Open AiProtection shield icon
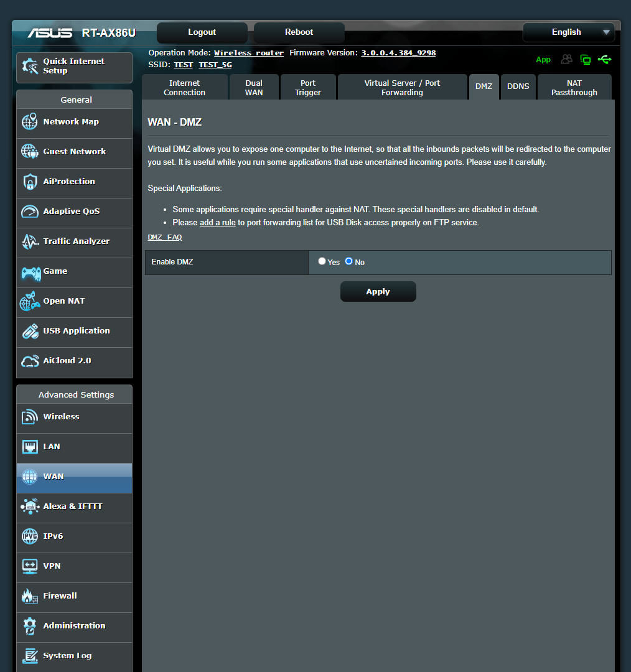The height and width of the screenshot is (672, 631). (30, 182)
